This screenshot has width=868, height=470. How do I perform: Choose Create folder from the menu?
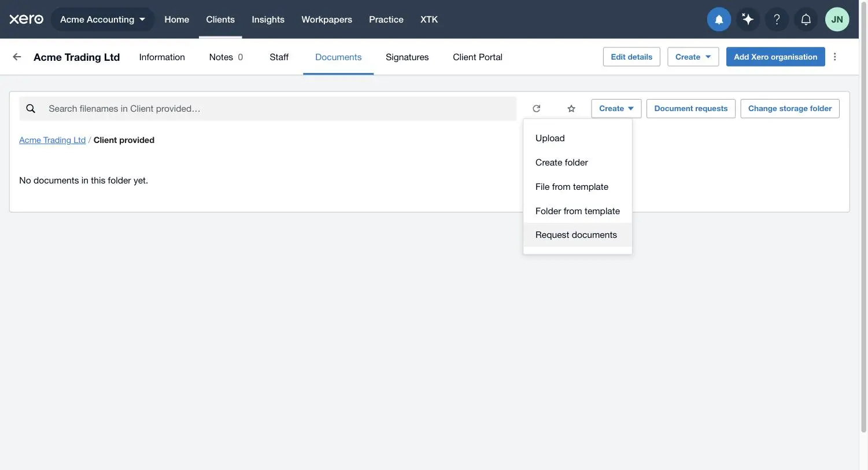578,162
